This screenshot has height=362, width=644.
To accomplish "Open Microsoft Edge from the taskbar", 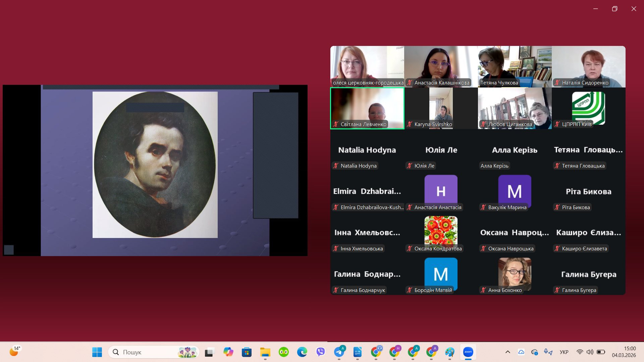I will point(302,352).
